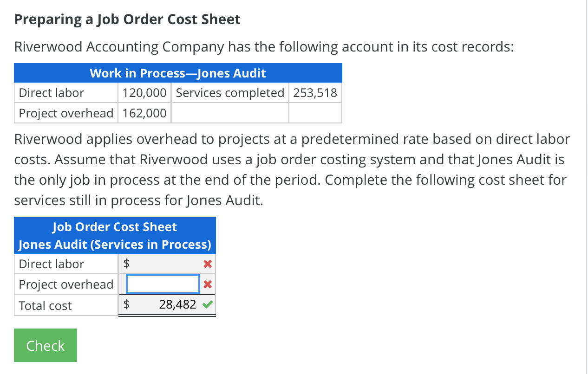Click the Services completed label cell
588x374 pixels.
click(229, 92)
